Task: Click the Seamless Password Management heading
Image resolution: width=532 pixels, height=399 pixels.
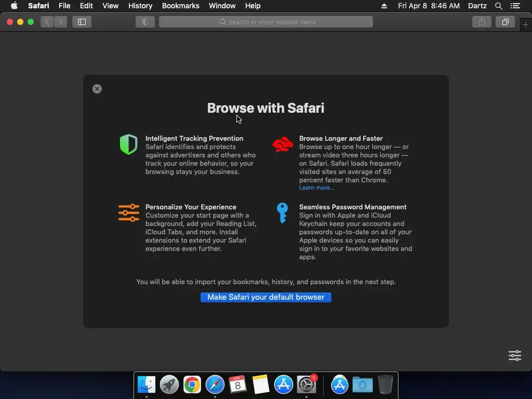Action: [x=353, y=207]
